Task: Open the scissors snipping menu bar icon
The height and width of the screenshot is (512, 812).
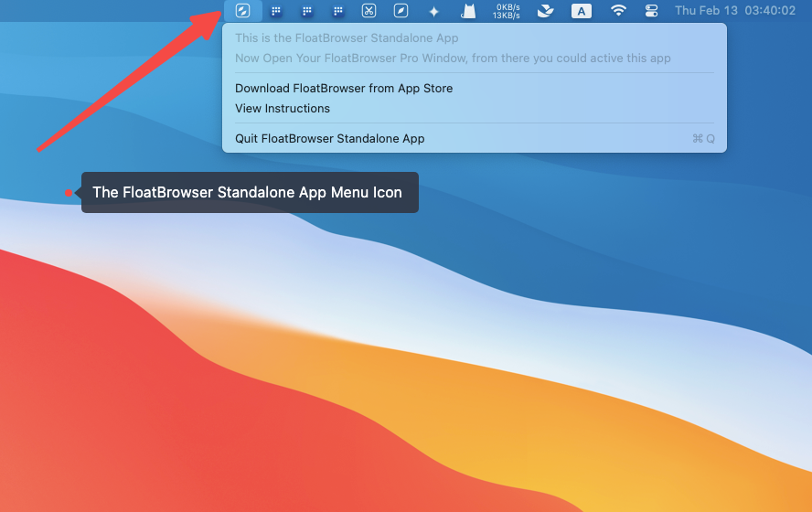Action: [x=369, y=10]
